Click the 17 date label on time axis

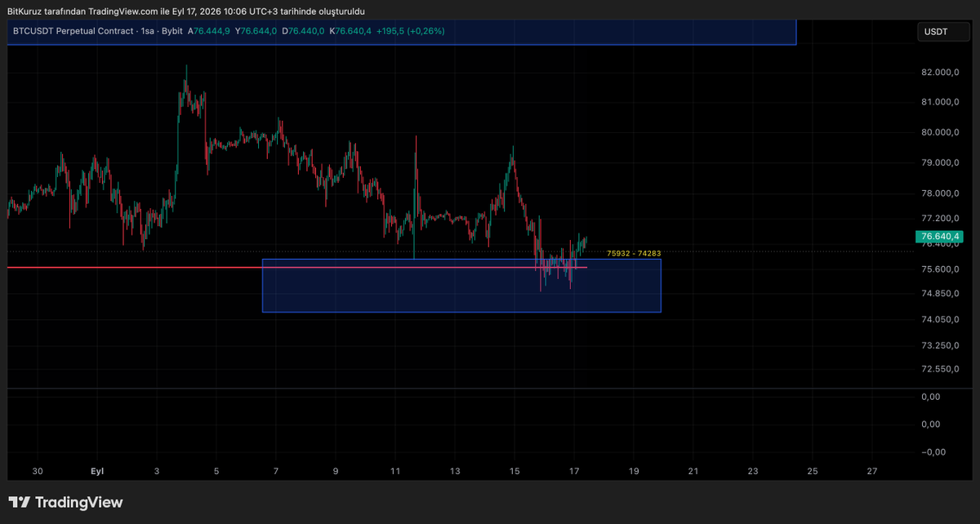coord(574,471)
